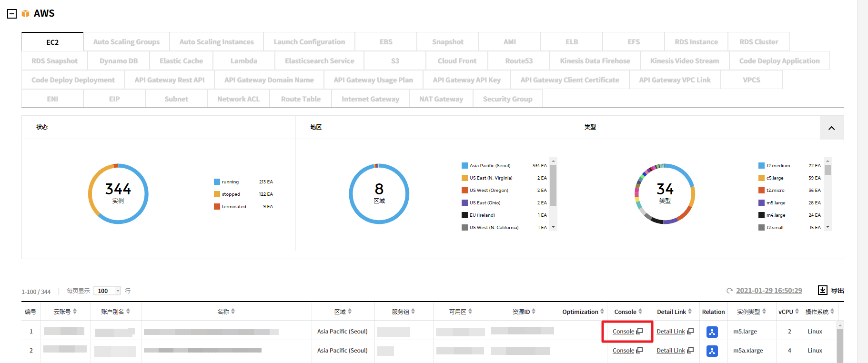This screenshot has width=868, height=363.
Task: Sort the Optimization column
Action: 602,312
